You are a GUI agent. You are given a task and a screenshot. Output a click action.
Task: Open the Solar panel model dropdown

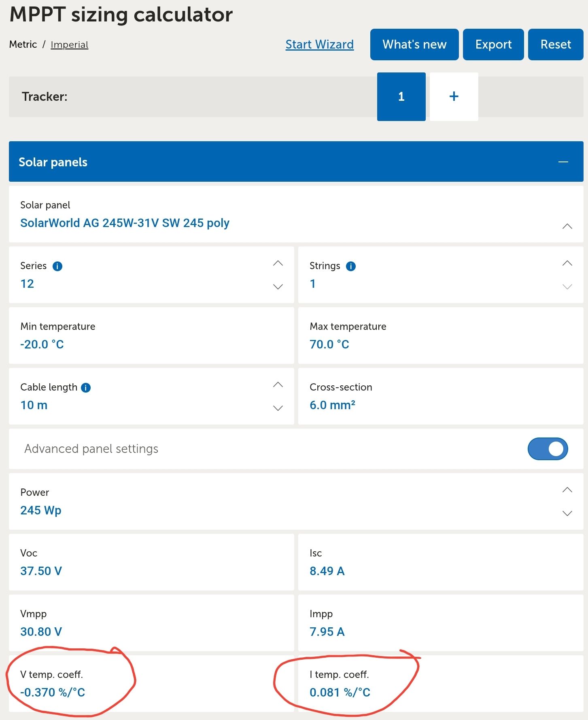click(x=567, y=226)
